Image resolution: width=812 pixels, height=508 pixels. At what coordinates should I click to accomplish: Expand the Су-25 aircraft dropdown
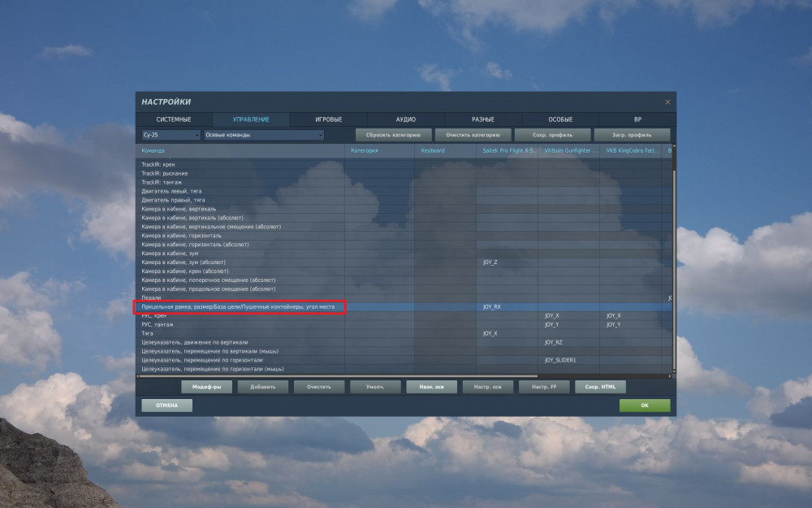click(171, 135)
